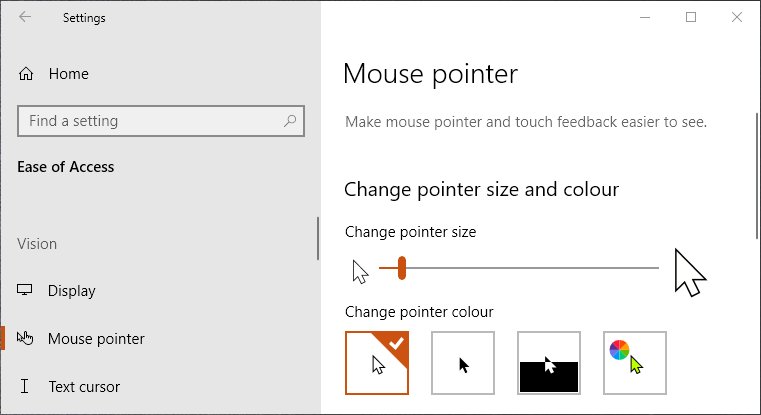Click the search magnifier icon
The width and height of the screenshot is (761, 415).
coord(291,121)
